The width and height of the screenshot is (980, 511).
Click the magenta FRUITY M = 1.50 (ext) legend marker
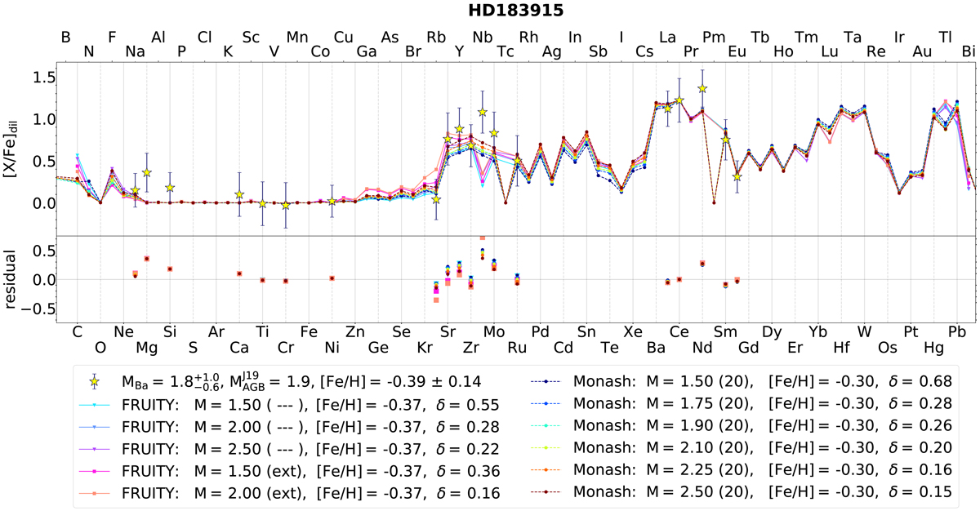point(96,470)
